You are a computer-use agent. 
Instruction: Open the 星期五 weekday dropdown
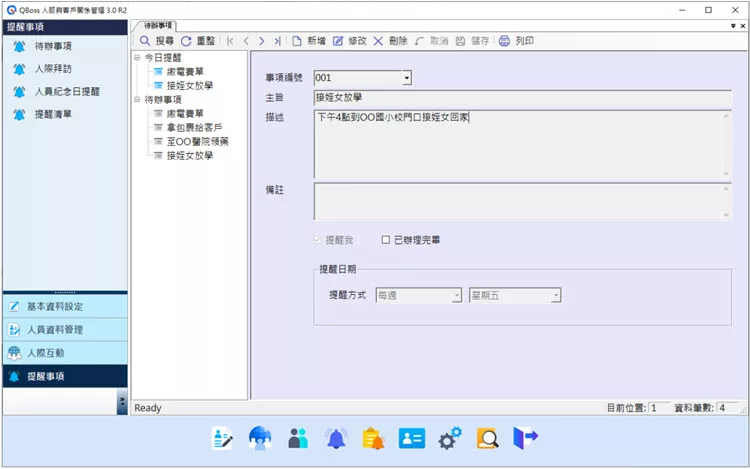tap(555, 295)
